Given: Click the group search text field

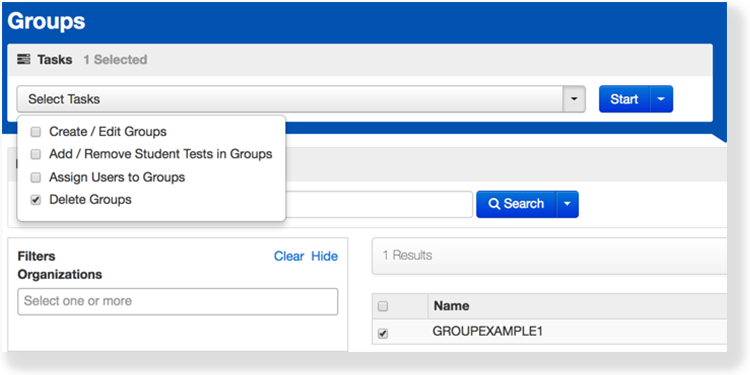Looking at the screenshot, I should click(379, 204).
